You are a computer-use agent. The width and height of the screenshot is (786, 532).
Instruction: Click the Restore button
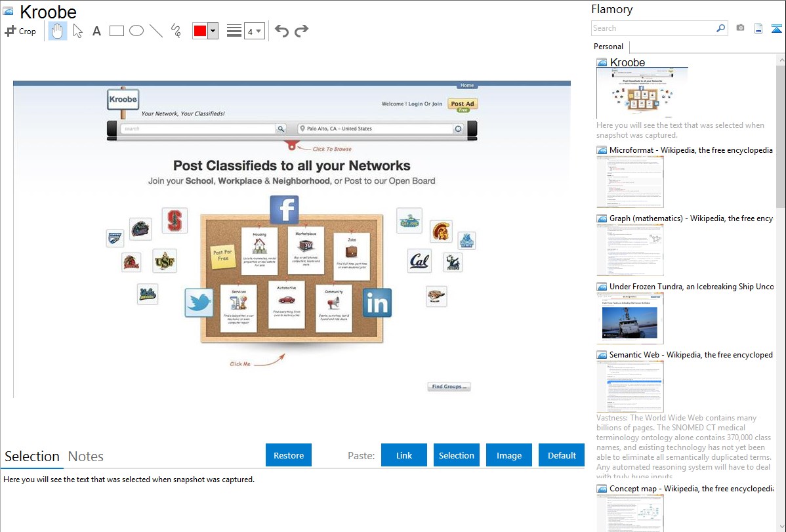[289, 455]
